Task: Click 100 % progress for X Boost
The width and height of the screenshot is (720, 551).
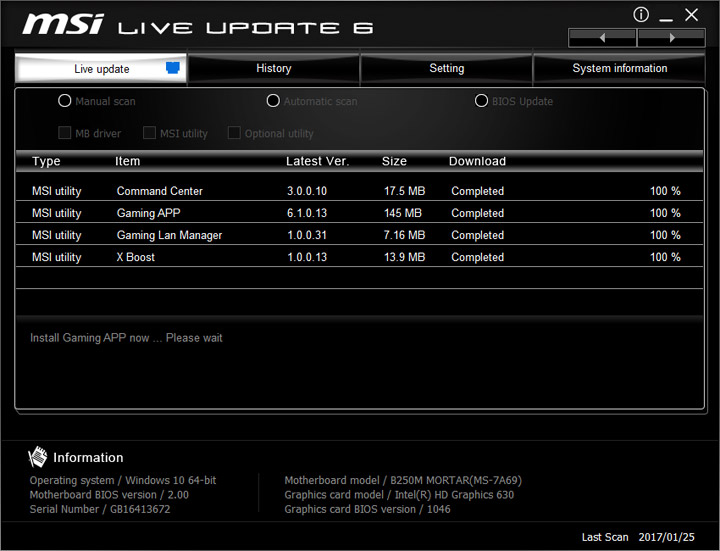Action: click(x=665, y=257)
